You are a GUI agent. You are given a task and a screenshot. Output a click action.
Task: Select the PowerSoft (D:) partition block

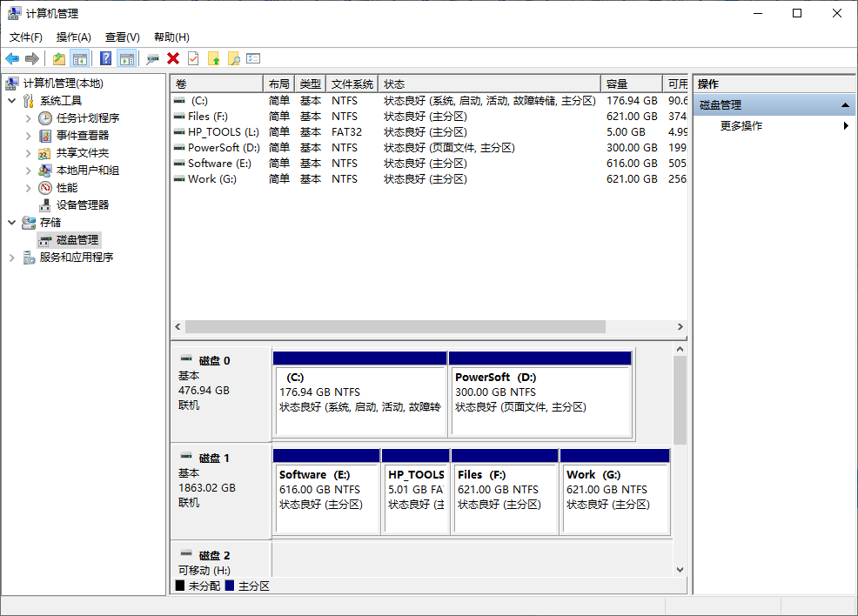[540, 394]
